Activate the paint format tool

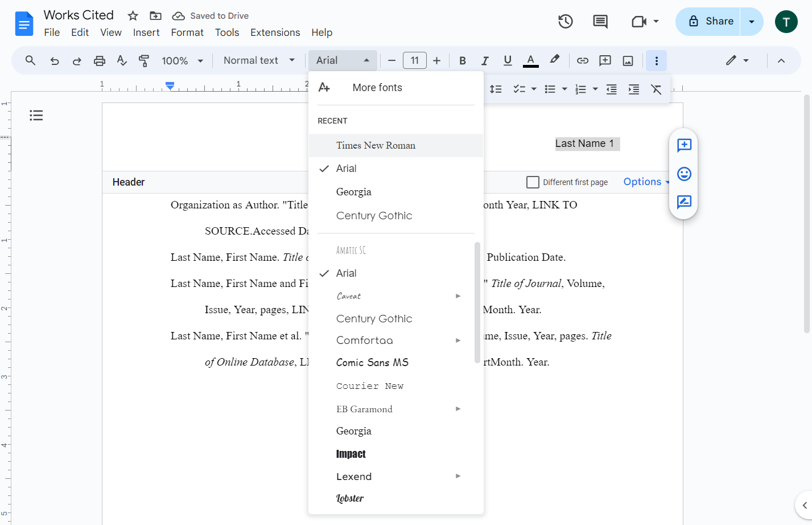pos(144,60)
